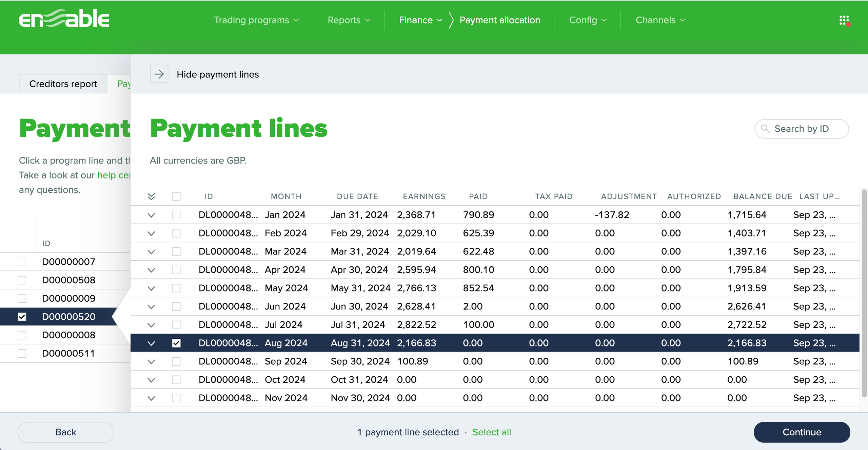868x450 pixels.
Task: Expand the Oct 2024 row chevron
Action: coord(151,380)
